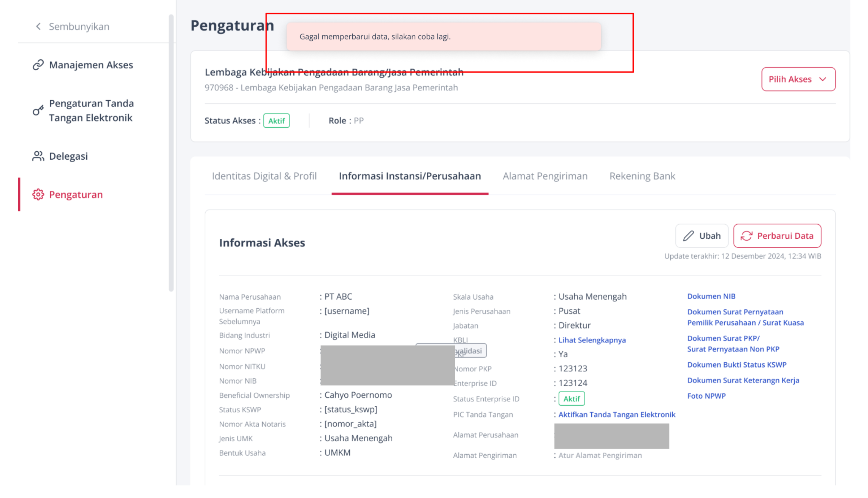Switch to Identitas Digital & Profil tab
The image size is (868, 498).
click(x=264, y=176)
